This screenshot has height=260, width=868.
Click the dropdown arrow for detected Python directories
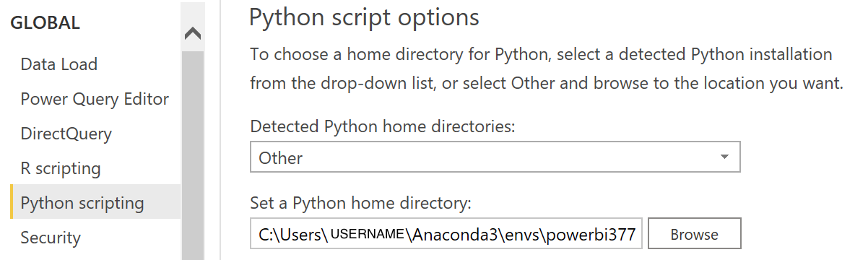[724, 157]
